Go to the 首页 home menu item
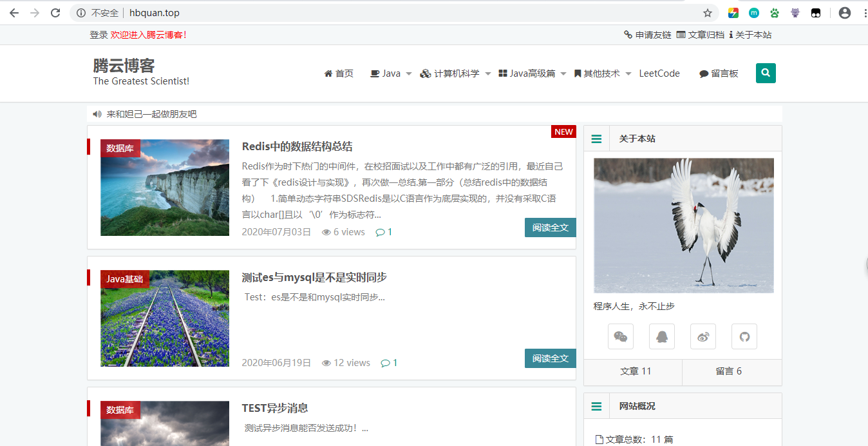 tap(339, 73)
